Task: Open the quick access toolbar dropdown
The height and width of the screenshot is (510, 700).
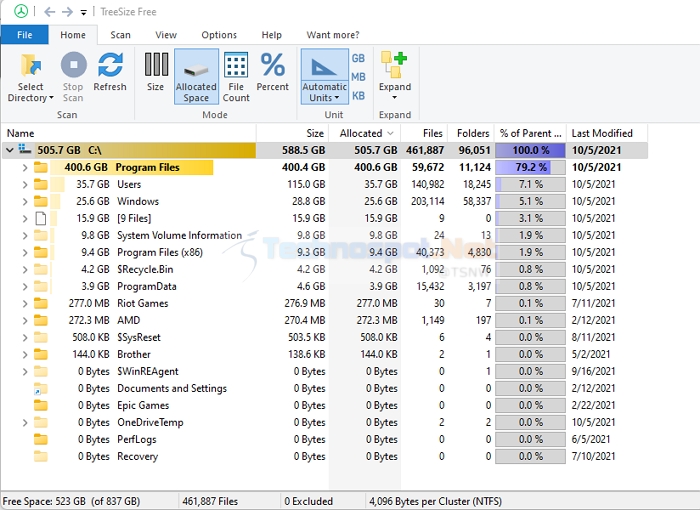Action: tap(83, 12)
